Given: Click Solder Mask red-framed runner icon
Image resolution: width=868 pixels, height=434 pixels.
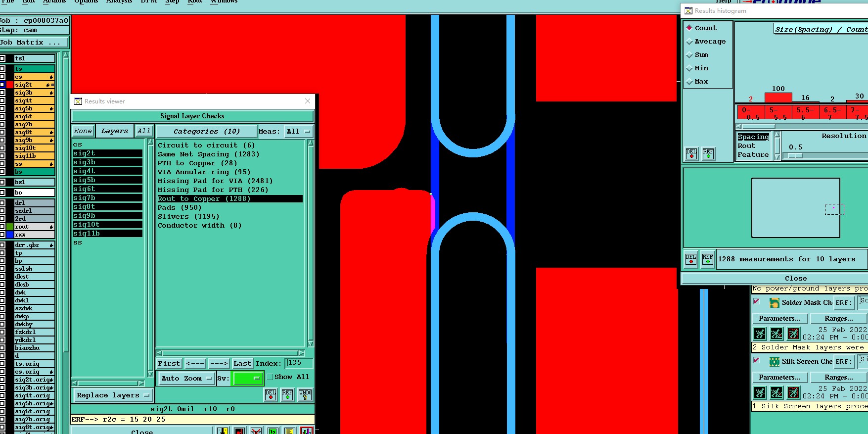Looking at the screenshot, I should click(793, 334).
